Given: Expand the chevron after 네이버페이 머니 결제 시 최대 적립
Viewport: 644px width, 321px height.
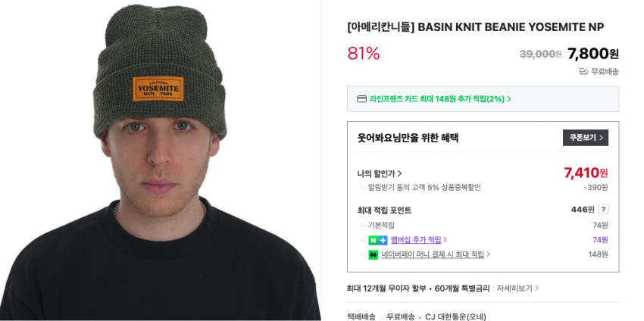Looking at the screenshot, I should point(488,254).
